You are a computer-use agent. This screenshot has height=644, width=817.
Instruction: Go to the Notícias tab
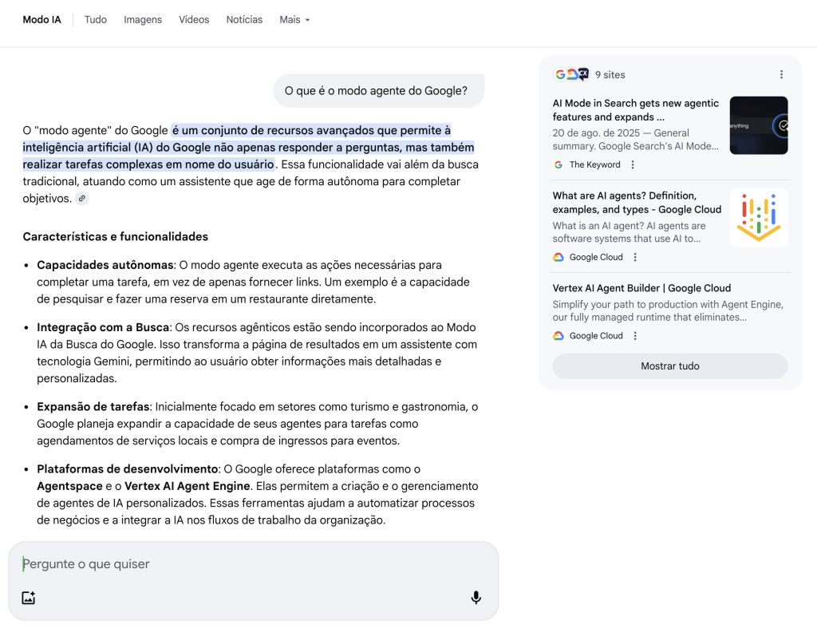click(244, 19)
